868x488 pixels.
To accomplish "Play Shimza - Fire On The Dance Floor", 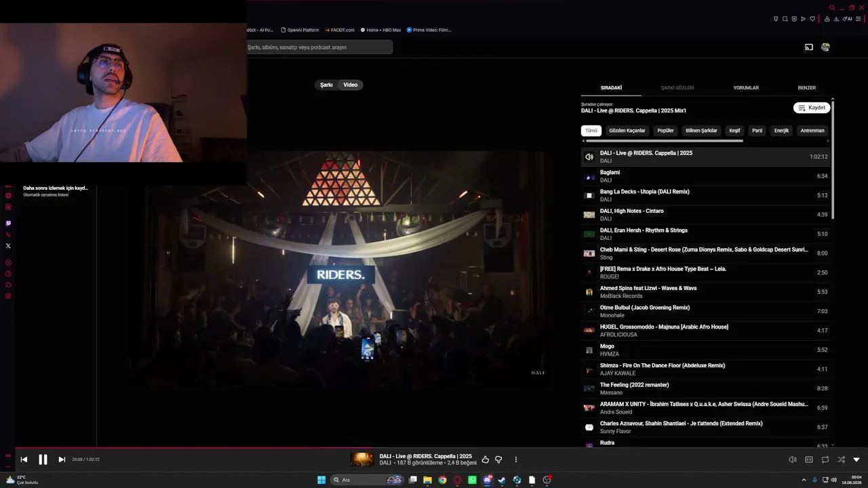I will [x=705, y=369].
